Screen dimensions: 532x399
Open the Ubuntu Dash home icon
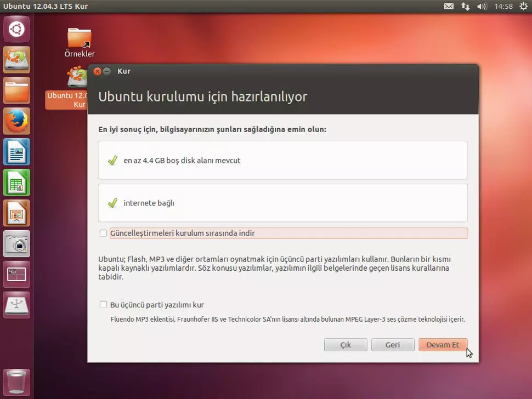(16, 29)
